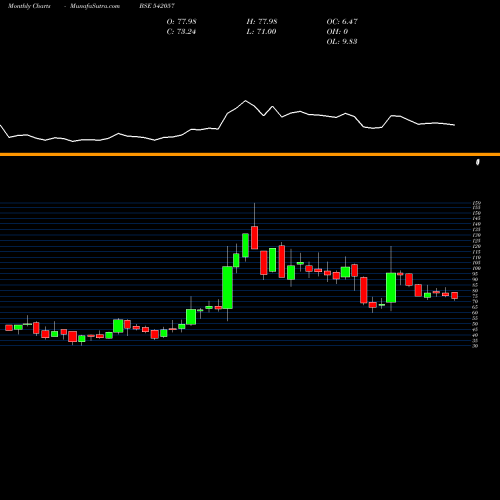Click the 'OC: 6.47' value

(x=342, y=22)
